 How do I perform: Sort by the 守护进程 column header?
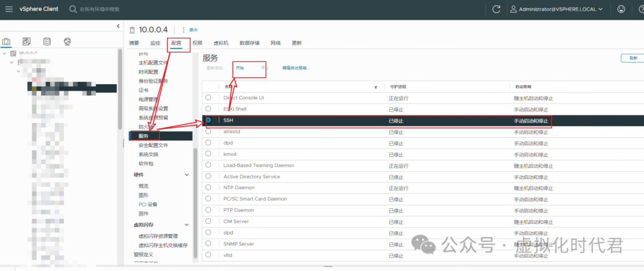coord(397,87)
